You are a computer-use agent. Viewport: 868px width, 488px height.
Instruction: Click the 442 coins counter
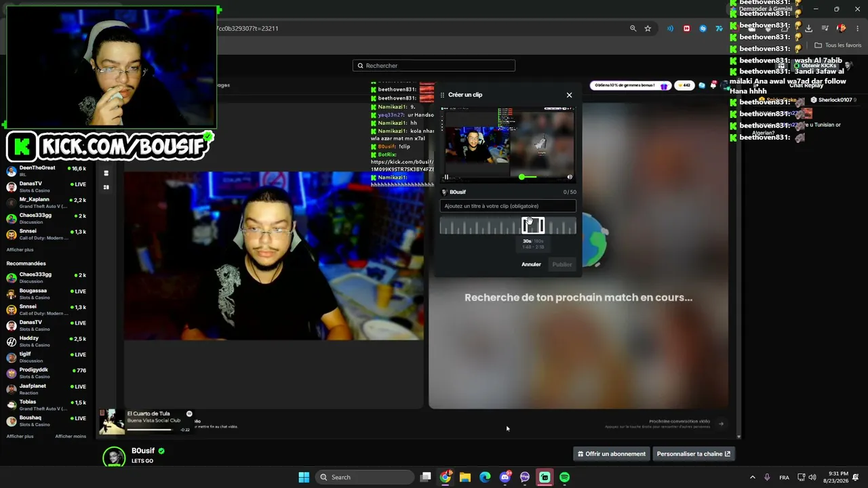684,85
